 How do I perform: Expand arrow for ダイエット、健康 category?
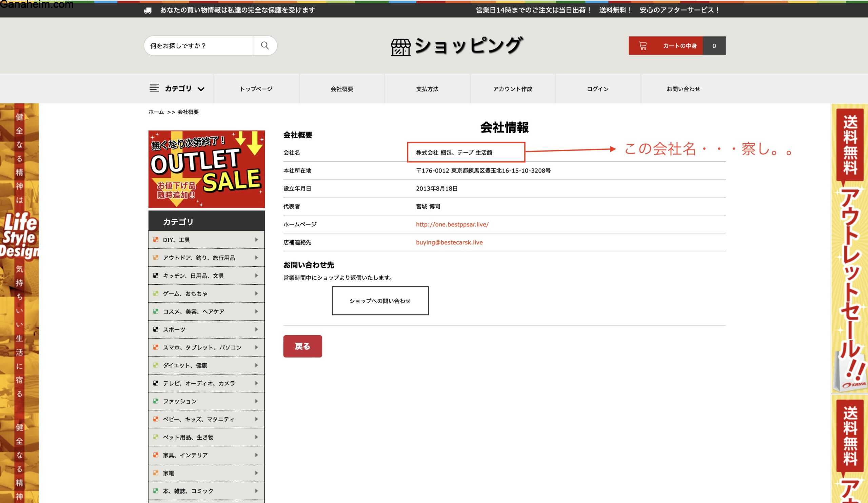[256, 365]
